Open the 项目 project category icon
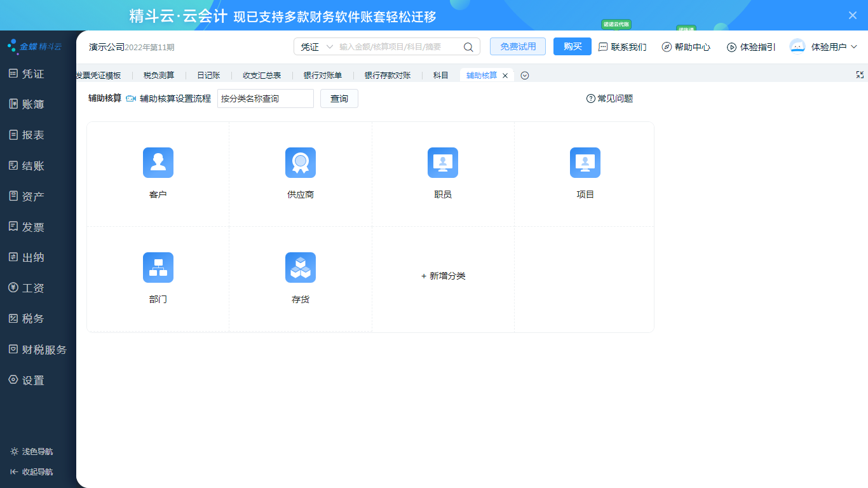The height and width of the screenshot is (488, 868). point(585,163)
